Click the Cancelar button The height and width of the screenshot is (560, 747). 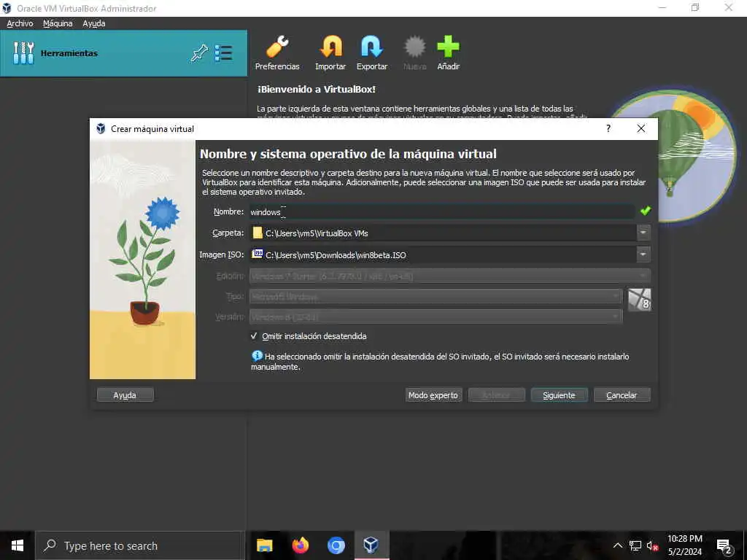click(622, 394)
